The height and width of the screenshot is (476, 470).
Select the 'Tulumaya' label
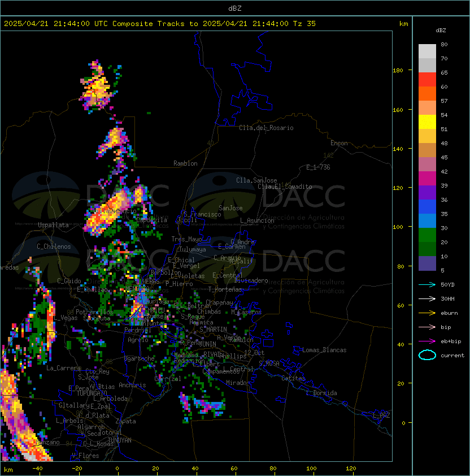193,249
